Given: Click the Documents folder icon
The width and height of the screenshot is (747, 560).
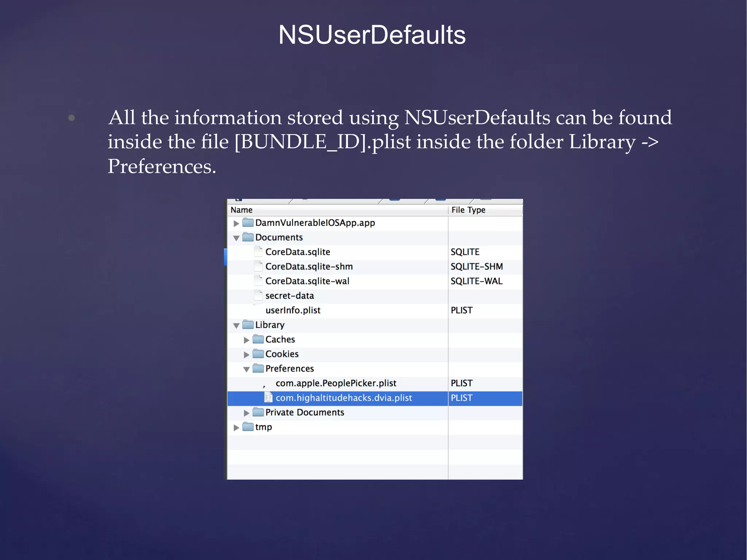Looking at the screenshot, I should click(248, 237).
